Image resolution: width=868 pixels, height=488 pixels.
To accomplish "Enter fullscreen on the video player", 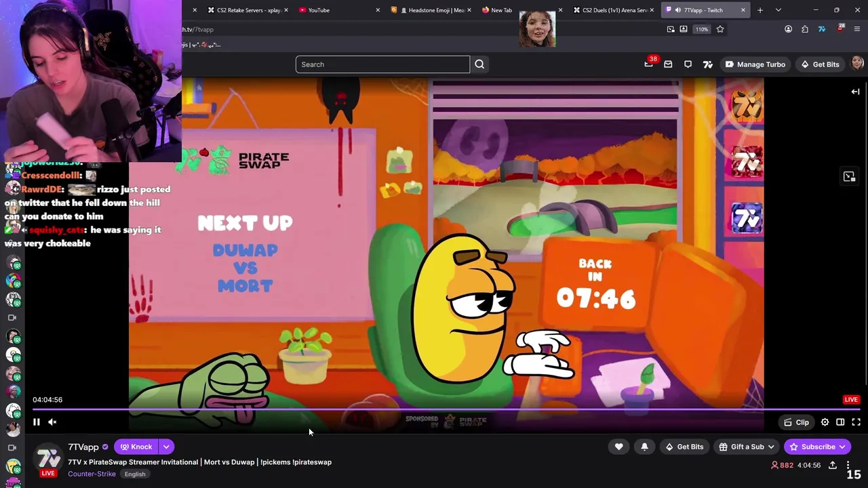I will [856, 422].
